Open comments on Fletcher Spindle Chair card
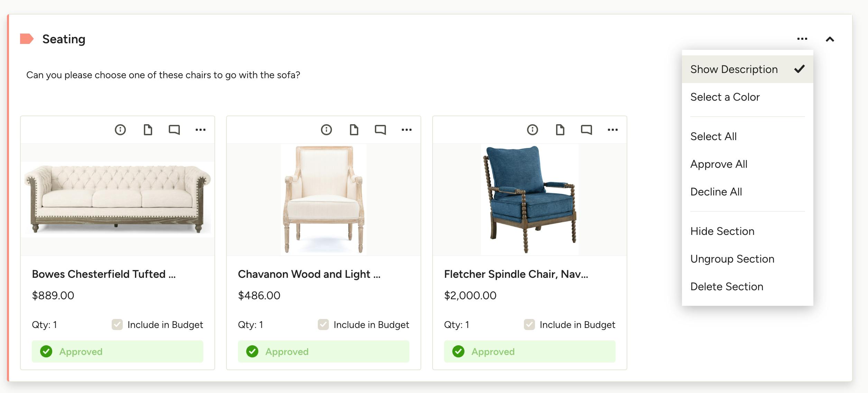Image resolution: width=868 pixels, height=393 pixels. tap(586, 130)
